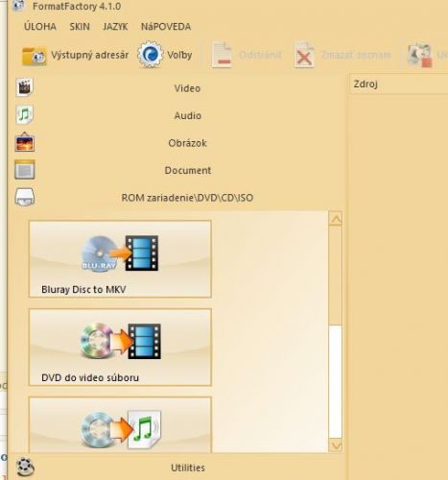Click the Voľby gear icon
The height and width of the screenshot is (480, 448).
(x=150, y=55)
